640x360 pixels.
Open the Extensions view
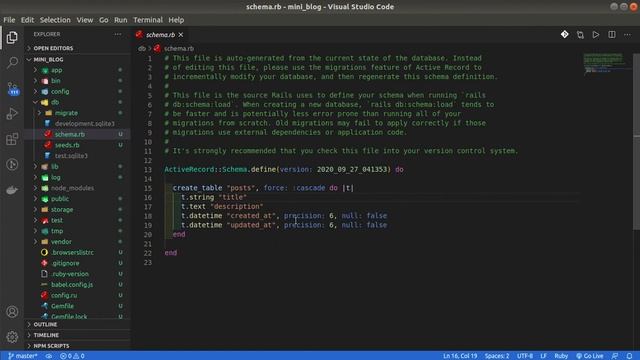12,139
